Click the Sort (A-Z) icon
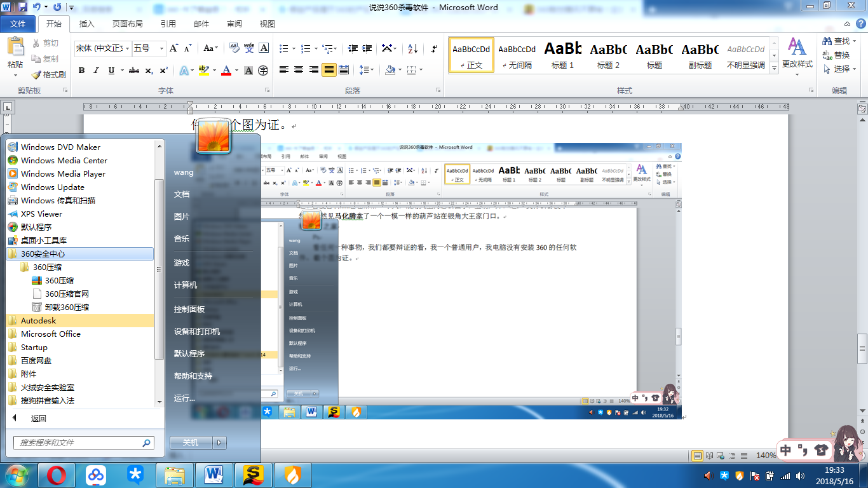868x488 pixels. [x=412, y=48]
